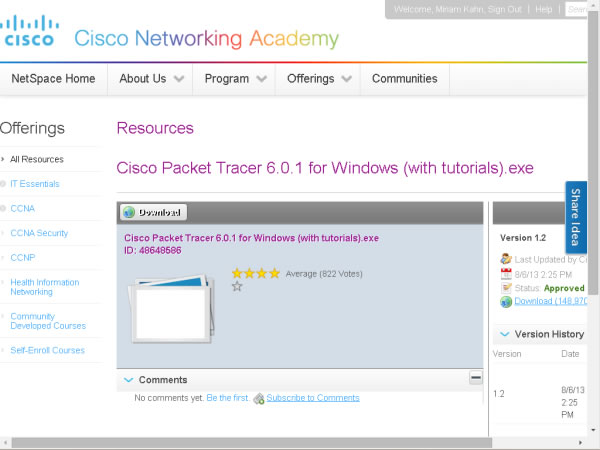The image size is (600, 450).
Task: Click the Subscribe to Comments icon
Action: (259, 398)
